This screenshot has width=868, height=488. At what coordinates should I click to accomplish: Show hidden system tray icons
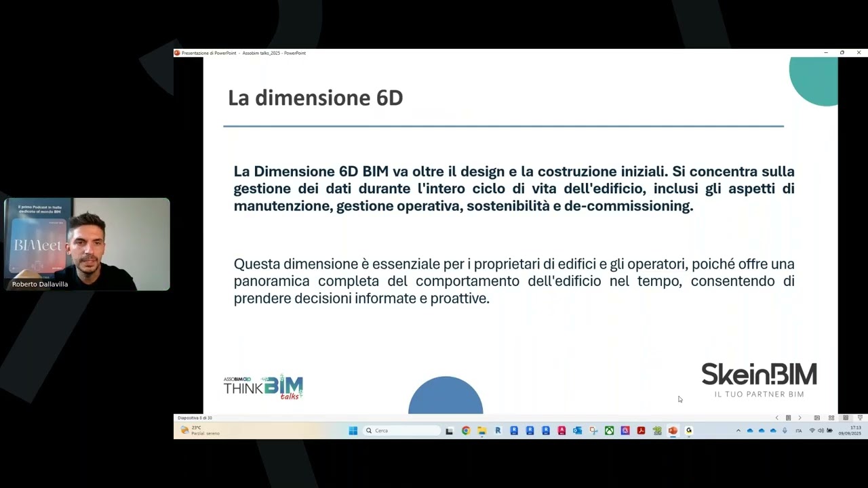point(738,430)
